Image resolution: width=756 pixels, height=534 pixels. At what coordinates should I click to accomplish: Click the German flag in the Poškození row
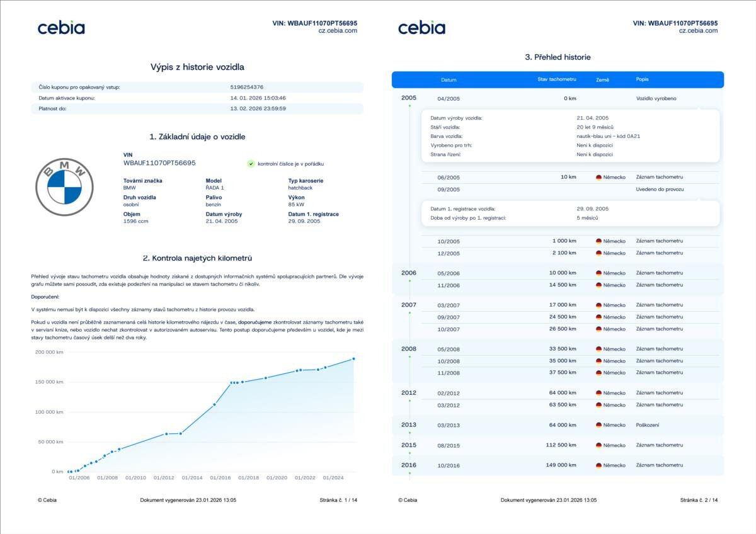598,425
